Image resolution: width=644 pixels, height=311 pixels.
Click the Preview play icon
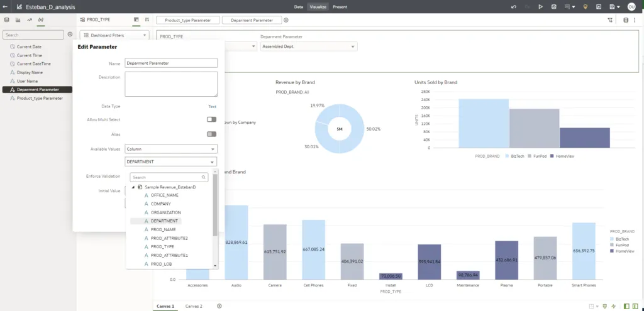(x=540, y=7)
